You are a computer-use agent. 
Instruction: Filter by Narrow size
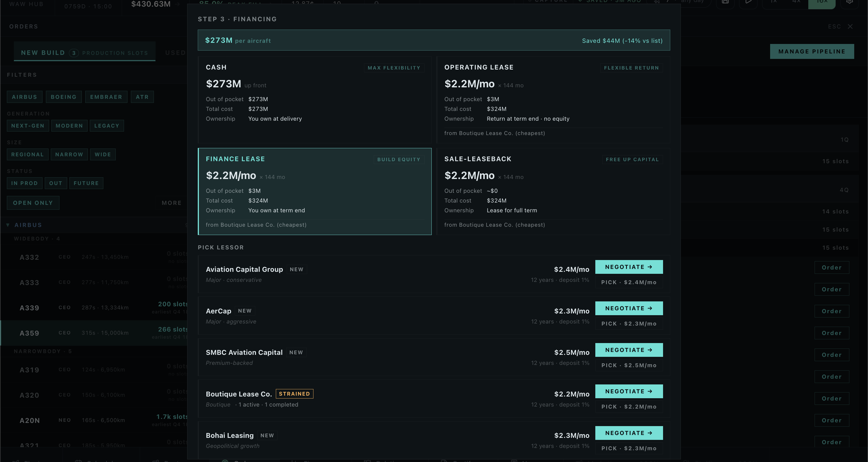69,155
